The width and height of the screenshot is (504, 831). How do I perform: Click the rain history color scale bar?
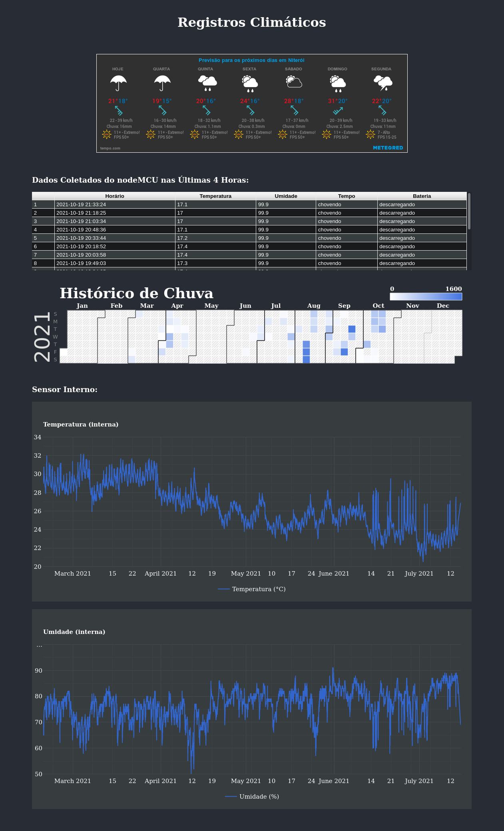(426, 297)
